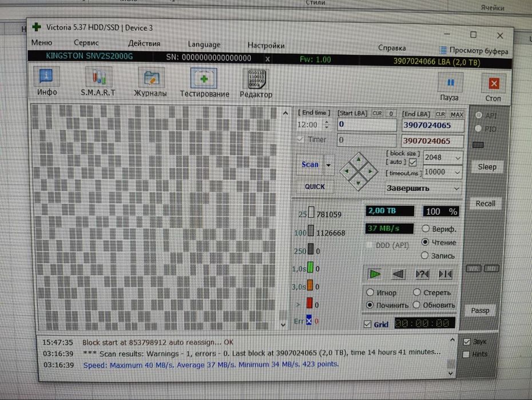Select the PIO access mode

tap(478, 129)
